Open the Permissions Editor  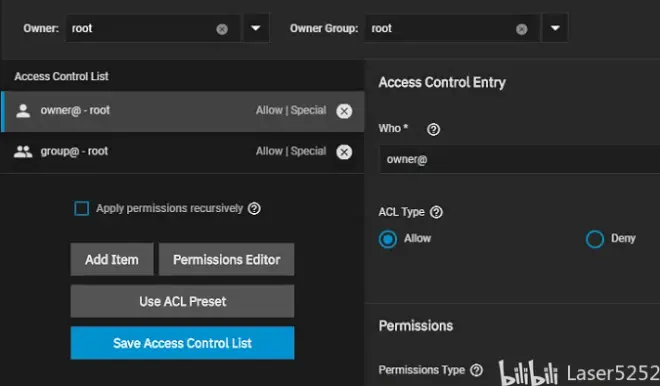point(226,259)
